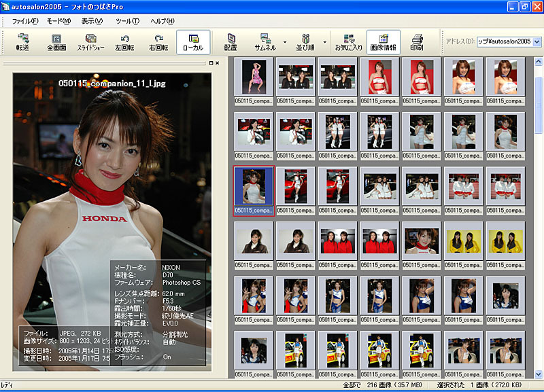Screen dimensions: 544x392
Task: Click the thumbnail scrollbar up arrow
Action: pyautogui.click(x=539, y=62)
